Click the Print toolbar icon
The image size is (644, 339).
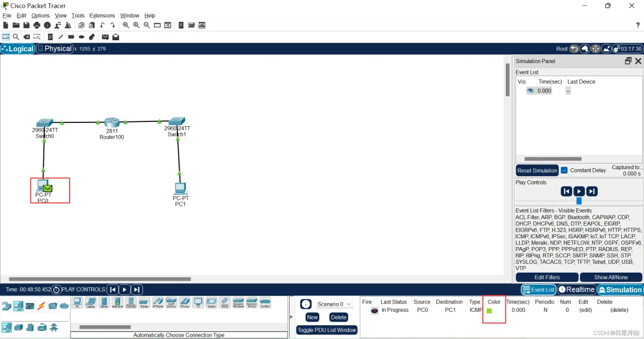pyautogui.click(x=37, y=26)
